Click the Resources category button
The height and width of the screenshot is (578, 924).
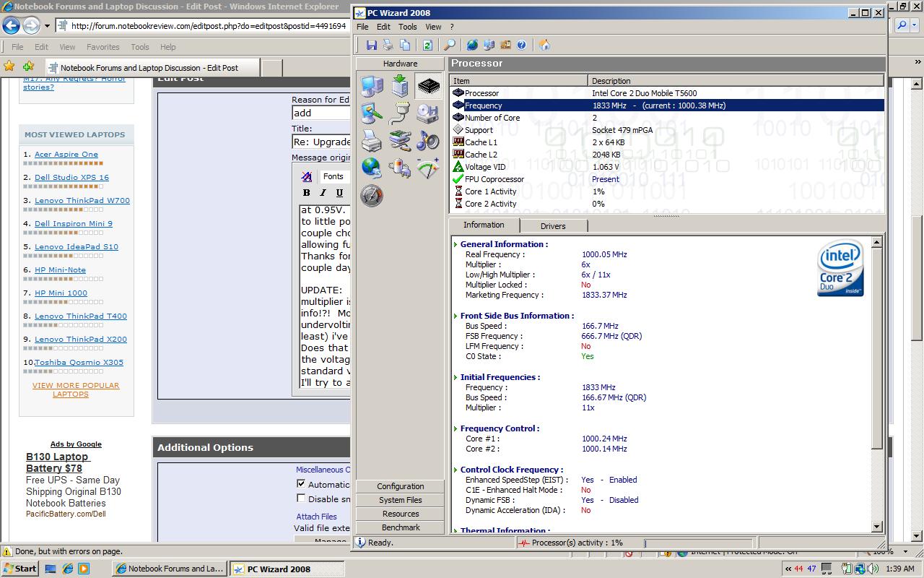[400, 514]
